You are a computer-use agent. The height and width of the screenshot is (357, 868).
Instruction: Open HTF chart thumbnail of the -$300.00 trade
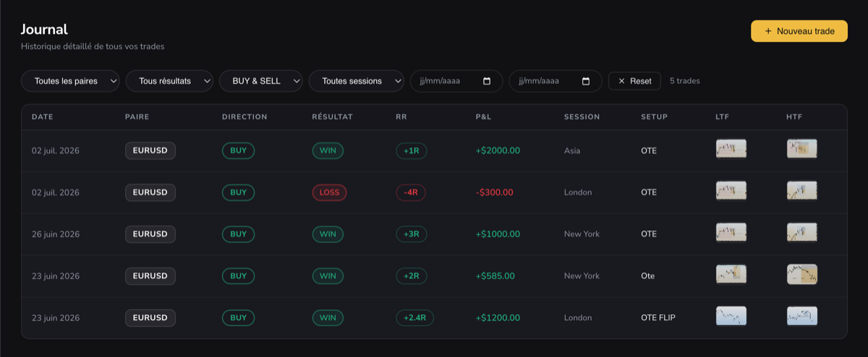801,191
